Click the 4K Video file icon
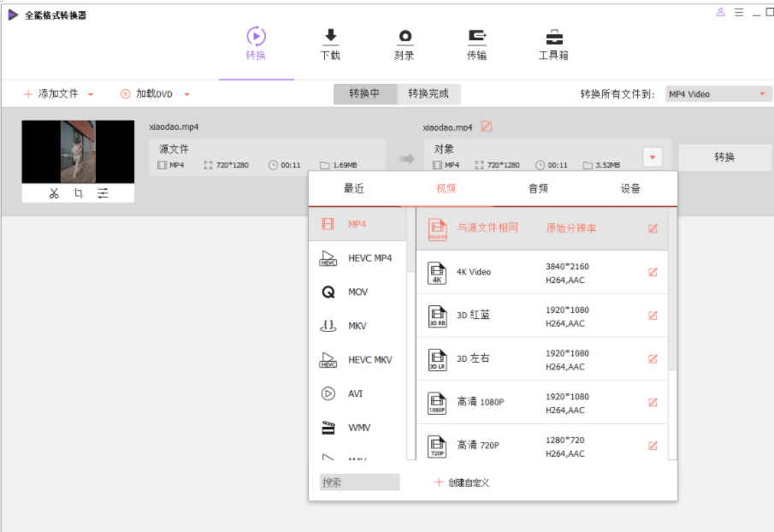This screenshot has height=532, width=774. 437,273
